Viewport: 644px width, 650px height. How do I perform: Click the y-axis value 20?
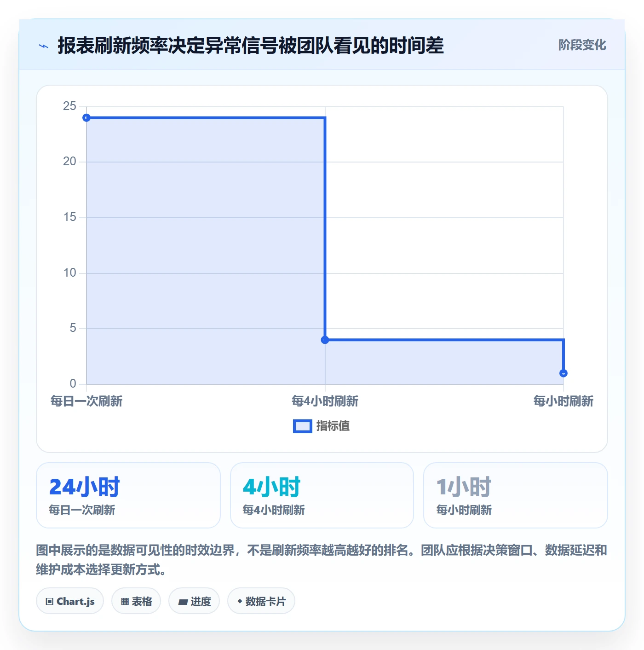(69, 162)
